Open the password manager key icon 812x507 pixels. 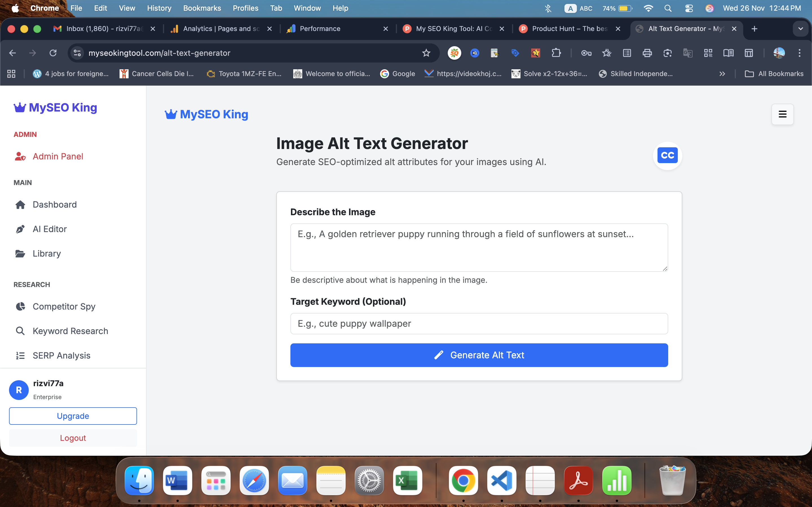tap(586, 53)
